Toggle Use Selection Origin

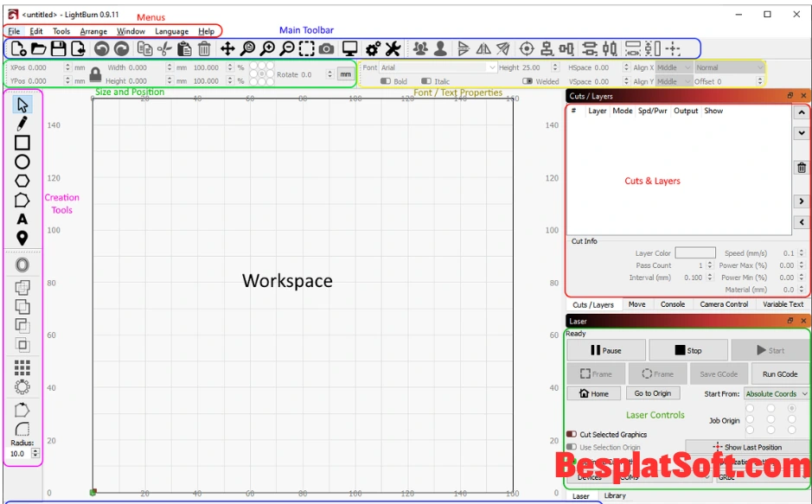[572, 447]
